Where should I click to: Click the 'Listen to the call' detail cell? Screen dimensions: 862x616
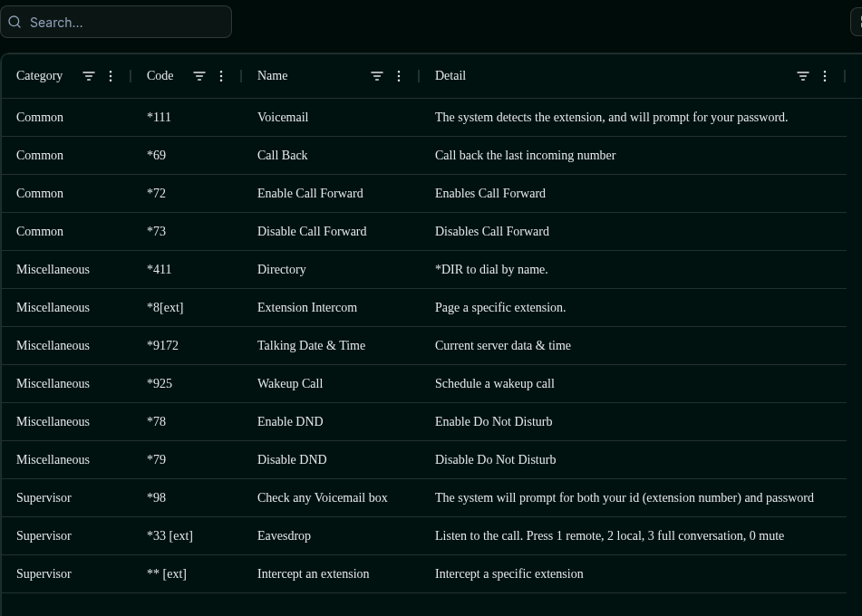coord(610,535)
